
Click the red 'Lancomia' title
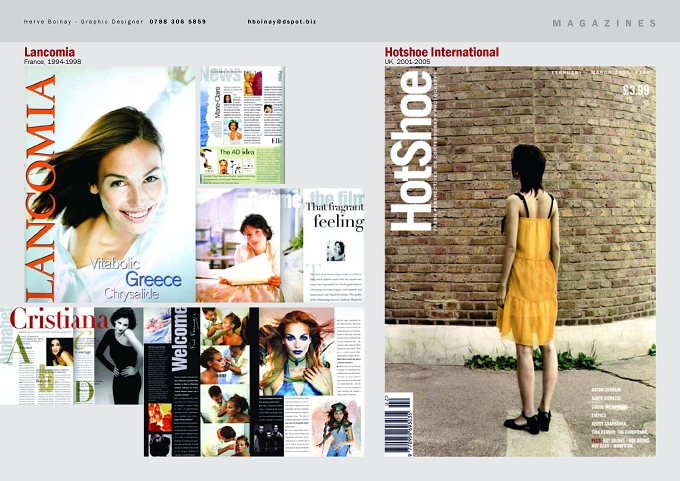pos(49,52)
